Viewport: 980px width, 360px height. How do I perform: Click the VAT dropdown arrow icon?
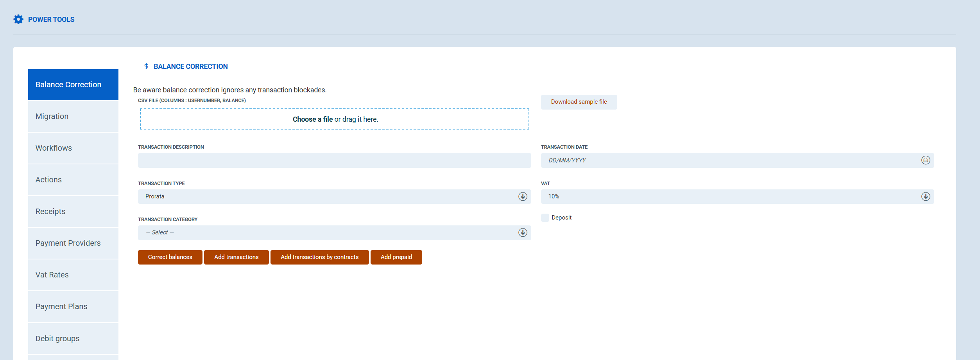[925, 196]
